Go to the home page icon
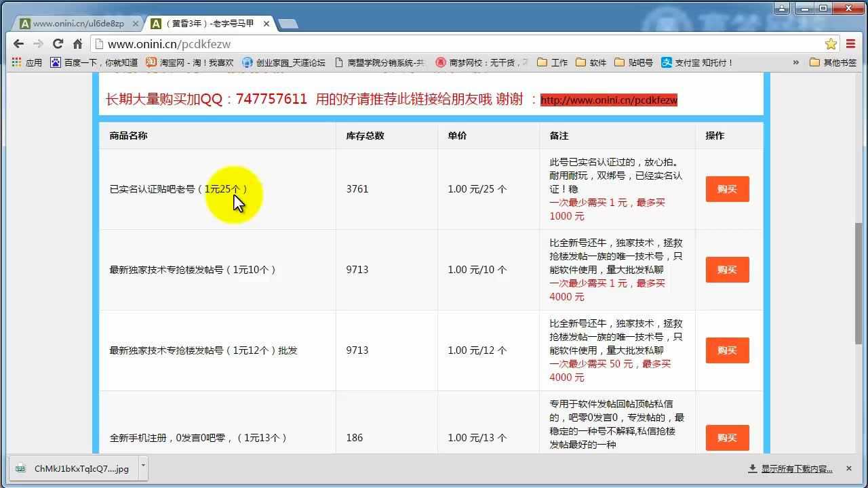868x488 pixels. 77,44
